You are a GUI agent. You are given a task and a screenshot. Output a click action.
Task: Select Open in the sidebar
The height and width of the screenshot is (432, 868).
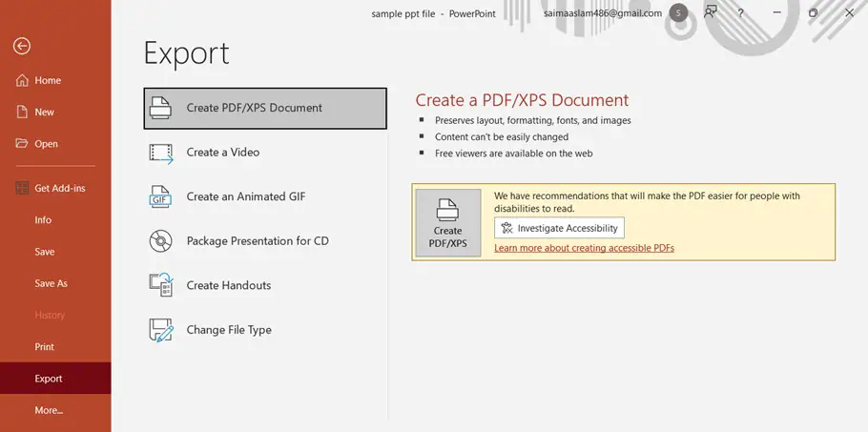[55, 143]
